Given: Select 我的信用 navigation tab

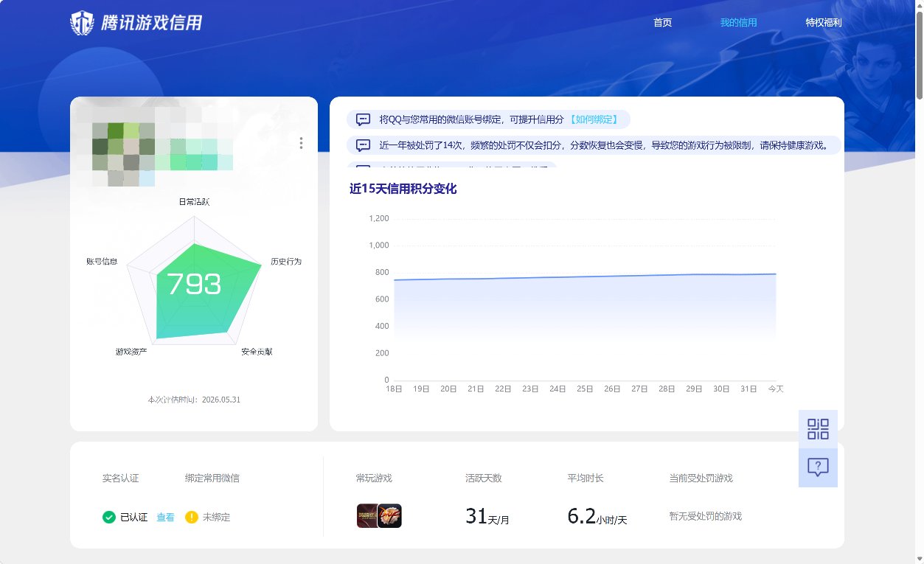Looking at the screenshot, I should click(x=738, y=23).
